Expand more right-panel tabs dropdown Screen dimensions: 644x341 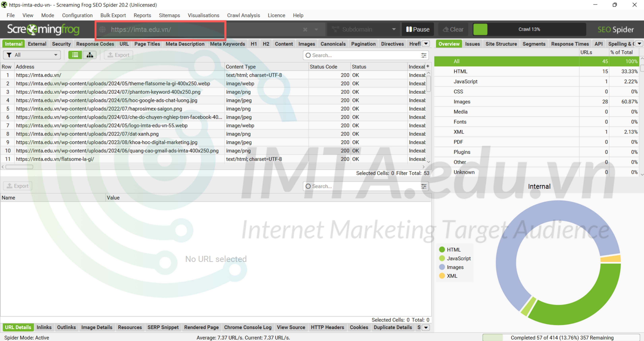639,44
